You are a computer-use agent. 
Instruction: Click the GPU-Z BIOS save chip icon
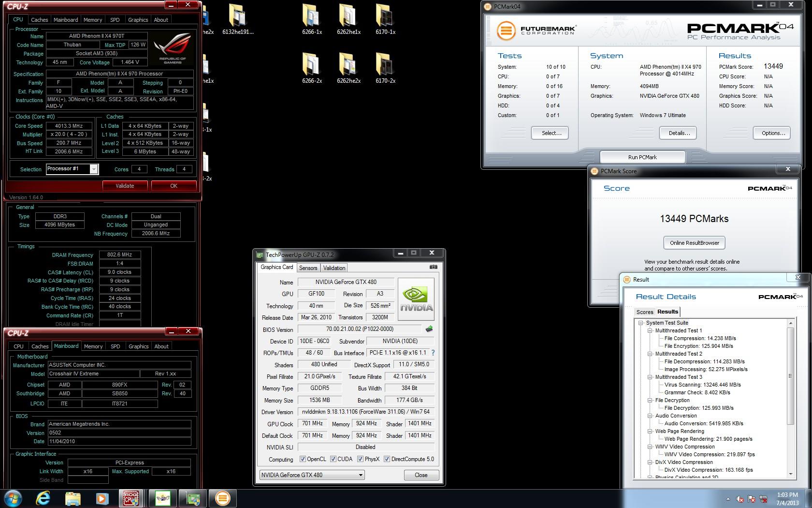pyautogui.click(x=429, y=329)
